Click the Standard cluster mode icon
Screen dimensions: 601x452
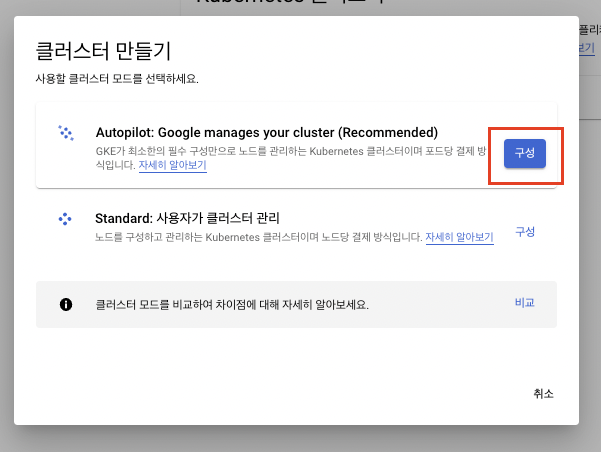click(x=66, y=219)
